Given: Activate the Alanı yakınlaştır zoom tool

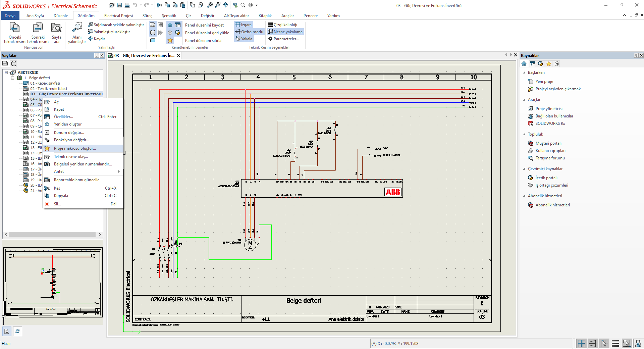Looking at the screenshot, I should click(76, 32).
